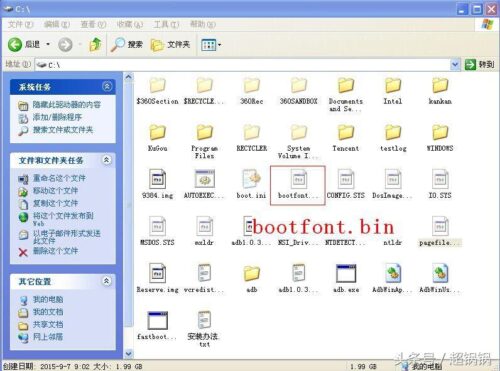This screenshot has width=500, height=371.
Task: Select the CONFIG.SYS file
Action: tap(346, 184)
